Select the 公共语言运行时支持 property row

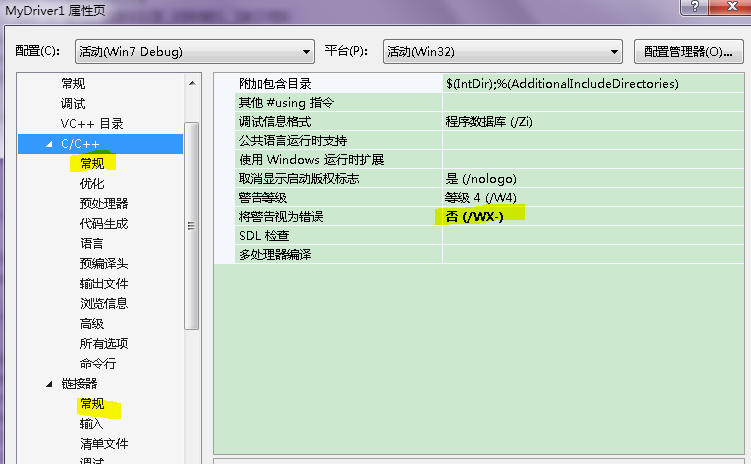click(x=489, y=140)
